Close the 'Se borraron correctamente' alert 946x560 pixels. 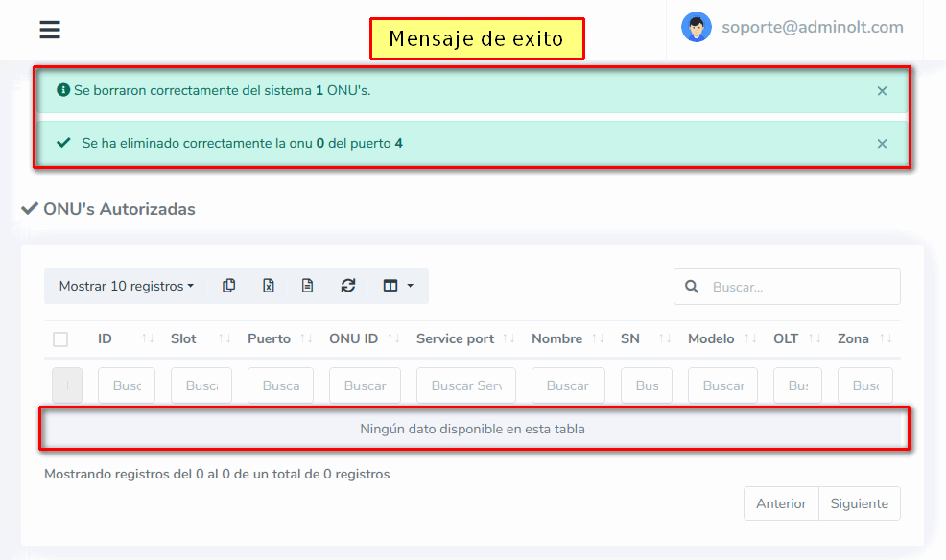(x=882, y=91)
